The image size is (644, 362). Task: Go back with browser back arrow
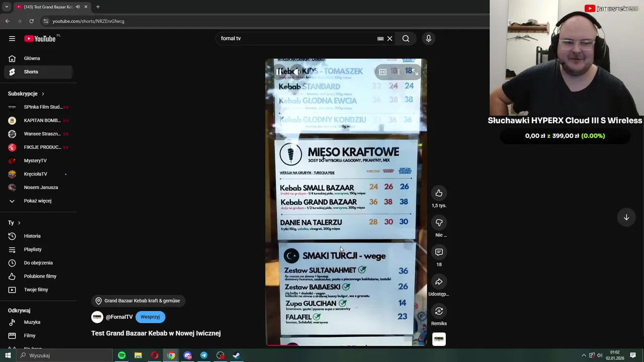coord(8,21)
